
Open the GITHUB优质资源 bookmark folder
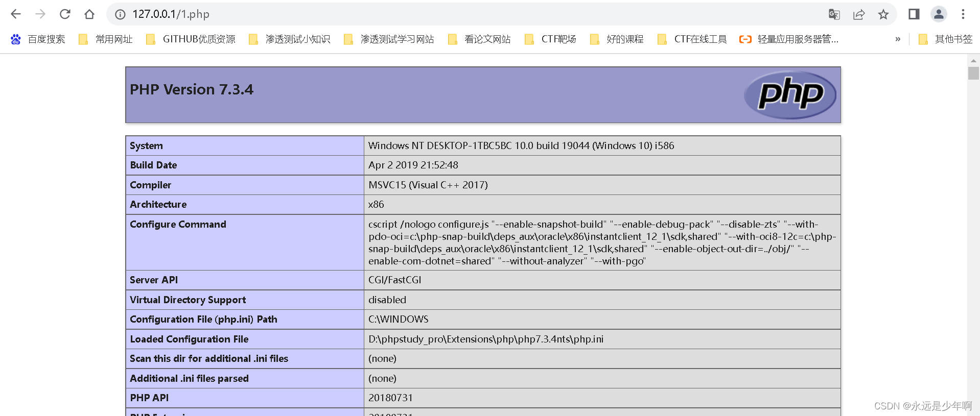coord(191,39)
